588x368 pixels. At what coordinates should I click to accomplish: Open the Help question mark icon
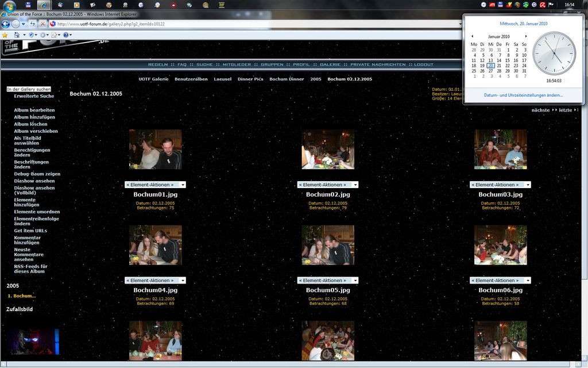click(66, 35)
